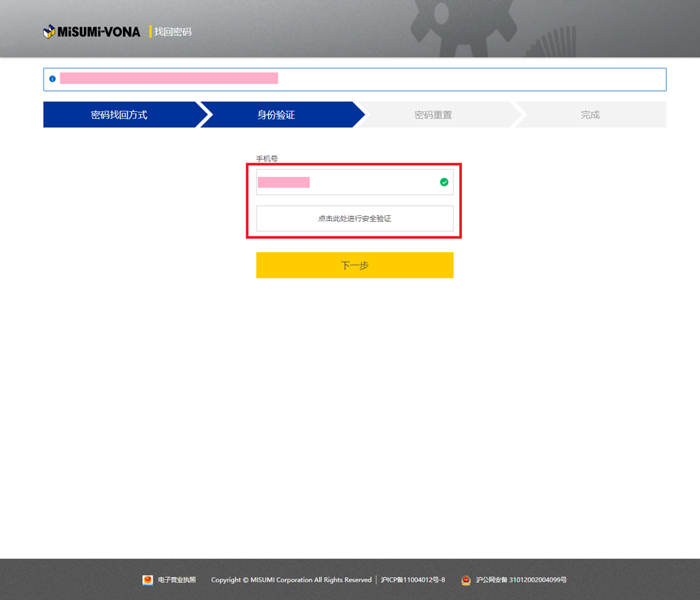This screenshot has width=700, height=600.
Task: Click the 手机号 field label
Action: click(267, 158)
